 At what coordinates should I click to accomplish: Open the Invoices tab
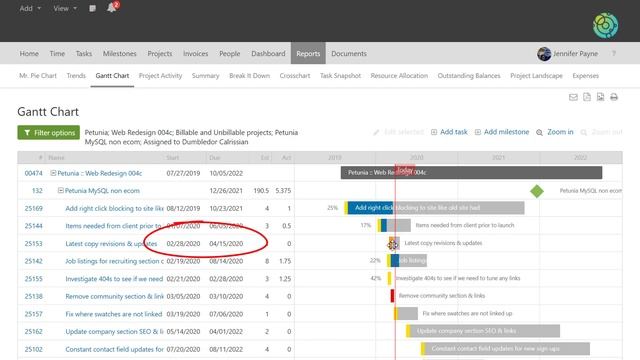(196, 53)
